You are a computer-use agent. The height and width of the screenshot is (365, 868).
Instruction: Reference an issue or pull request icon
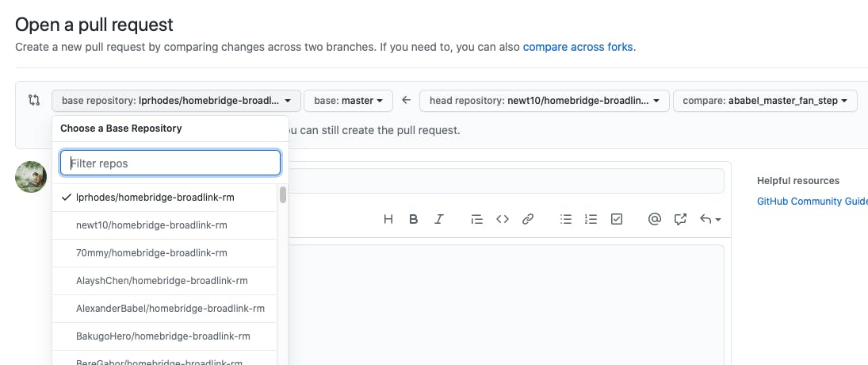tap(680, 219)
